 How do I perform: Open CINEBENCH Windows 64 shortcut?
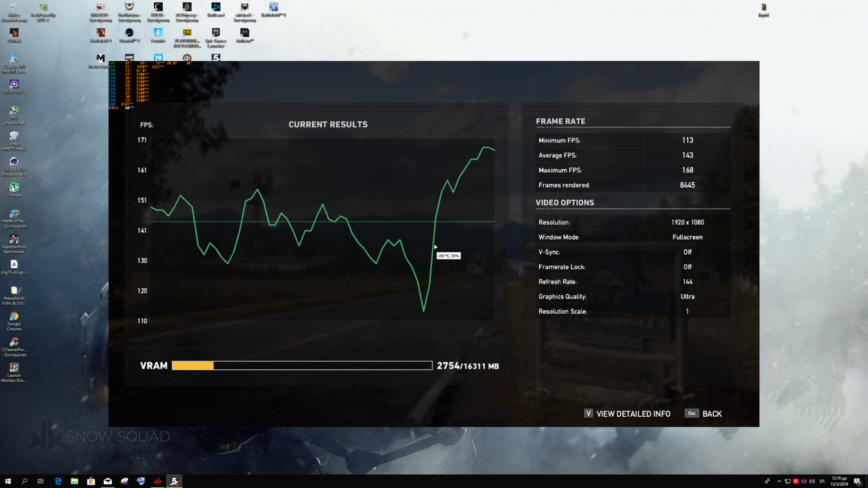(x=14, y=166)
